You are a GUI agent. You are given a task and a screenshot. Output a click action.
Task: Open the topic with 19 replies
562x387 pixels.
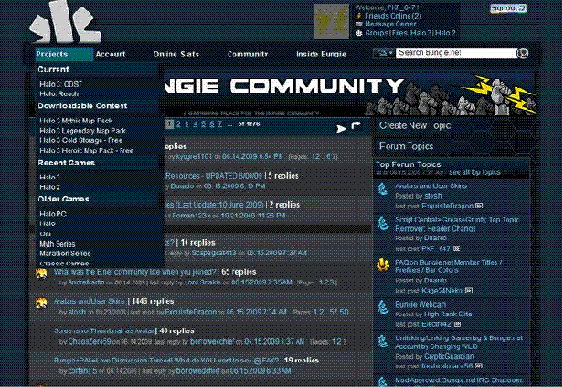click(167, 360)
